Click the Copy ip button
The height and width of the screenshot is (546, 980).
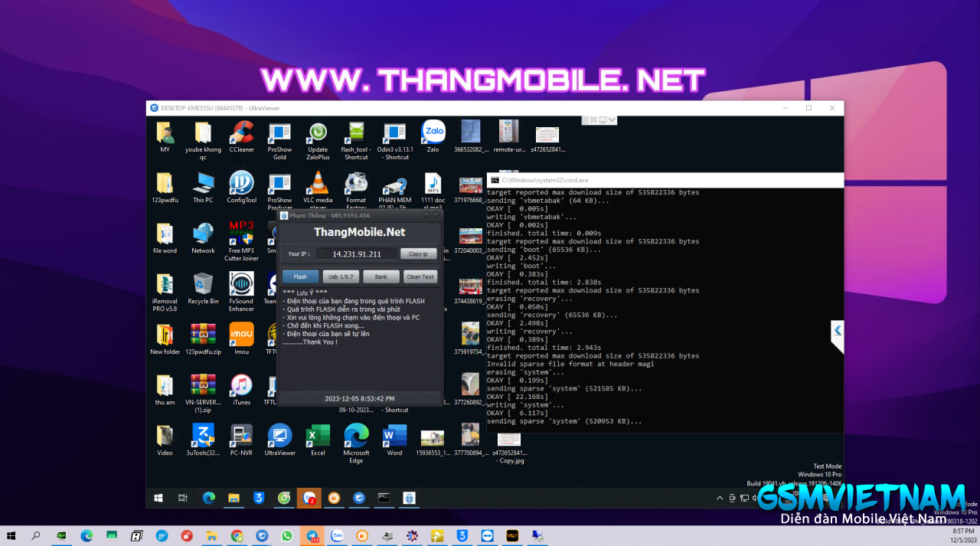(418, 253)
